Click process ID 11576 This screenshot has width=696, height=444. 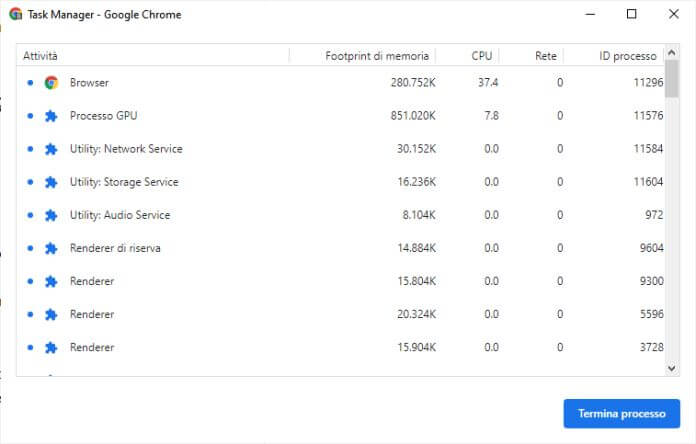coord(648,116)
